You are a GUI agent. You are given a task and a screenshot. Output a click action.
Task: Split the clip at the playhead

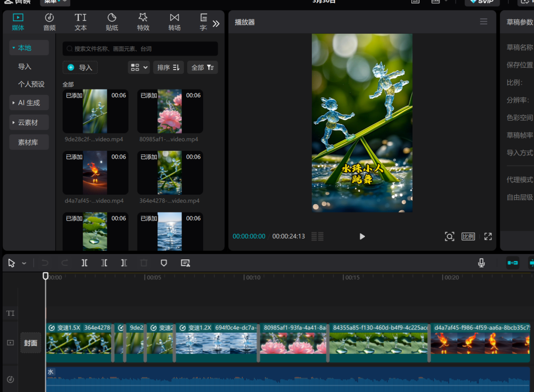85,263
